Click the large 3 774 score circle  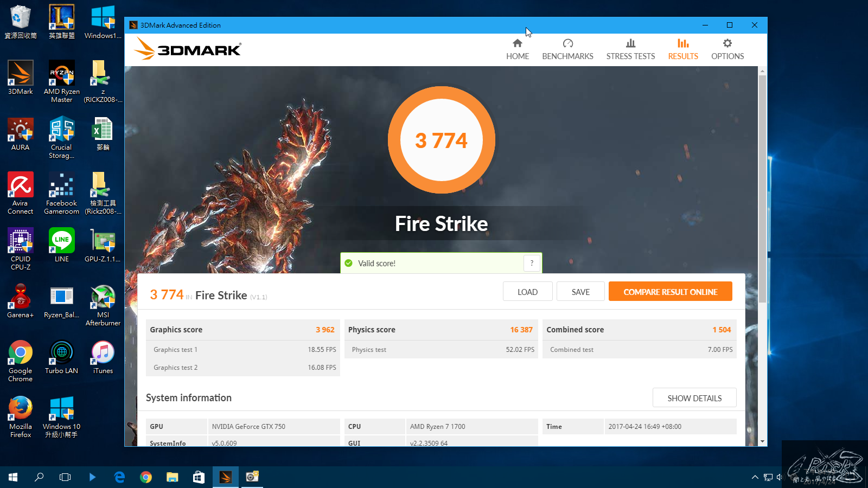(442, 140)
